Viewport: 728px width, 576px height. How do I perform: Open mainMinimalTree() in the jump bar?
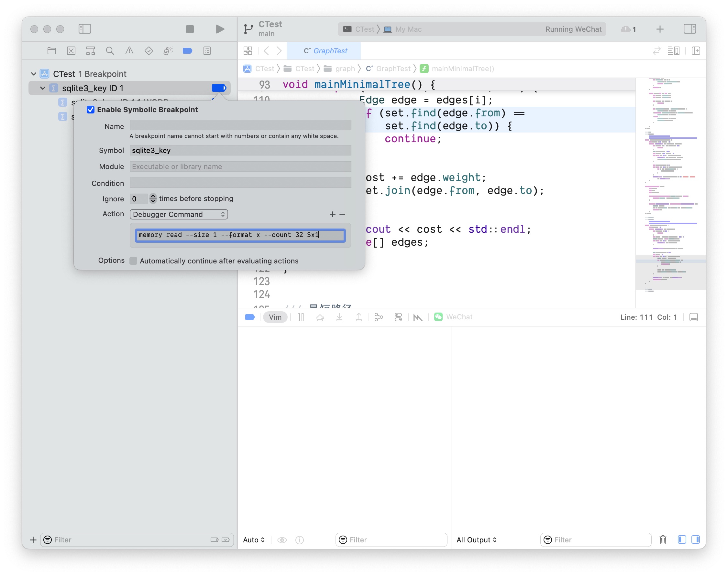pos(463,69)
